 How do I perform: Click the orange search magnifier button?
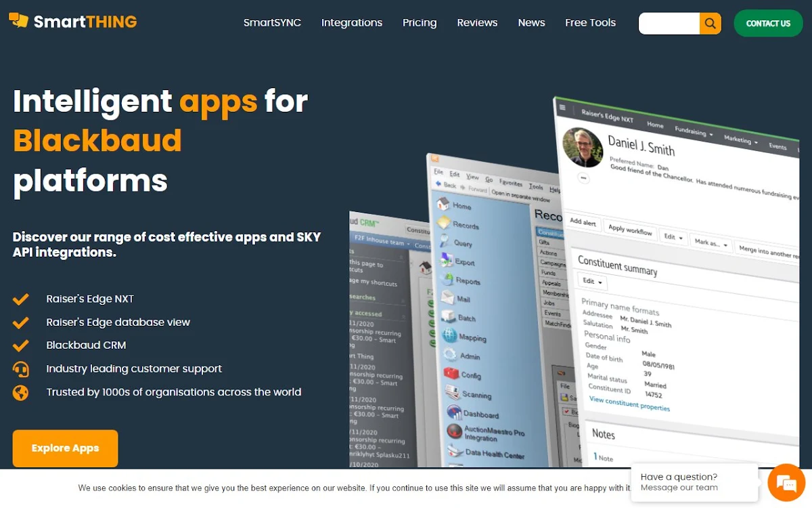pos(710,23)
